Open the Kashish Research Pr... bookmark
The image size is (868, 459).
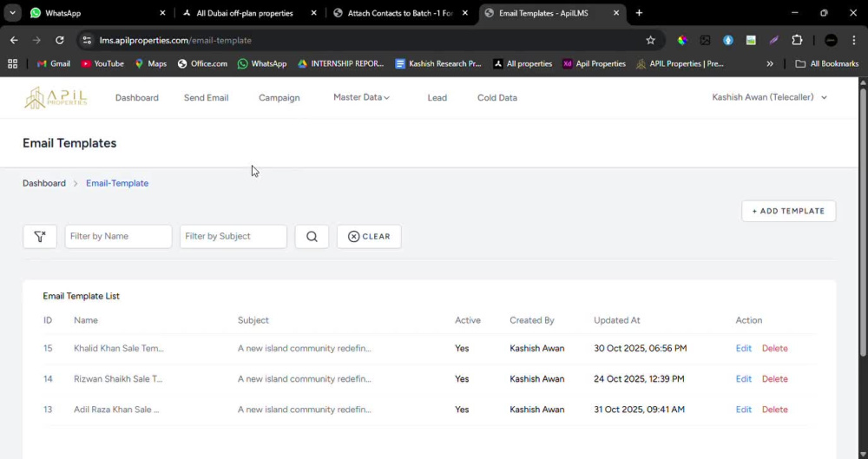pos(438,63)
